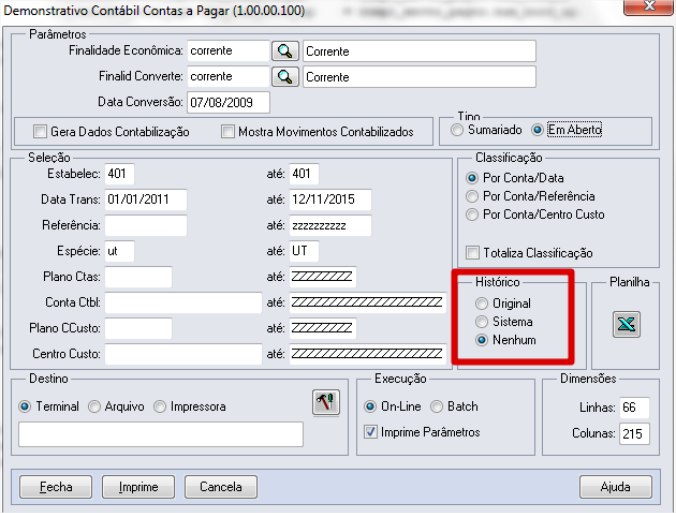Screen dimensions: 676x513
Task: Focus Plano CCusto start field
Action: click(x=138, y=328)
